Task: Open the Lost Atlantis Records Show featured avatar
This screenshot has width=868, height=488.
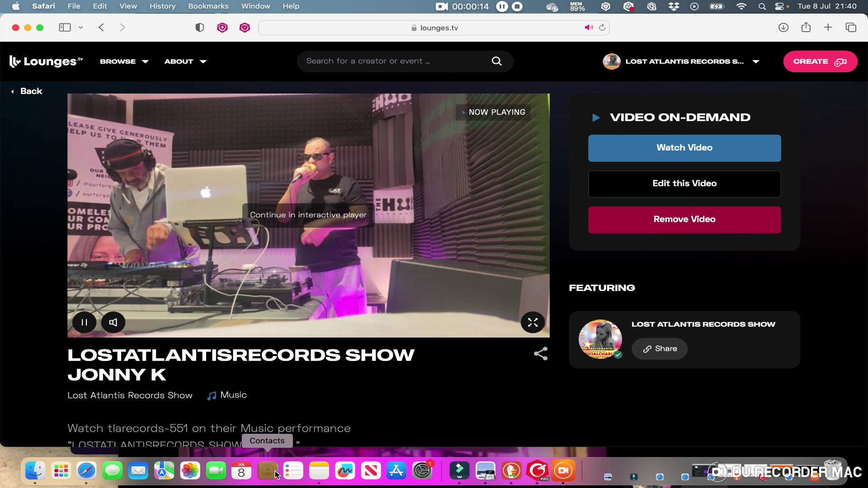Action: coord(600,339)
